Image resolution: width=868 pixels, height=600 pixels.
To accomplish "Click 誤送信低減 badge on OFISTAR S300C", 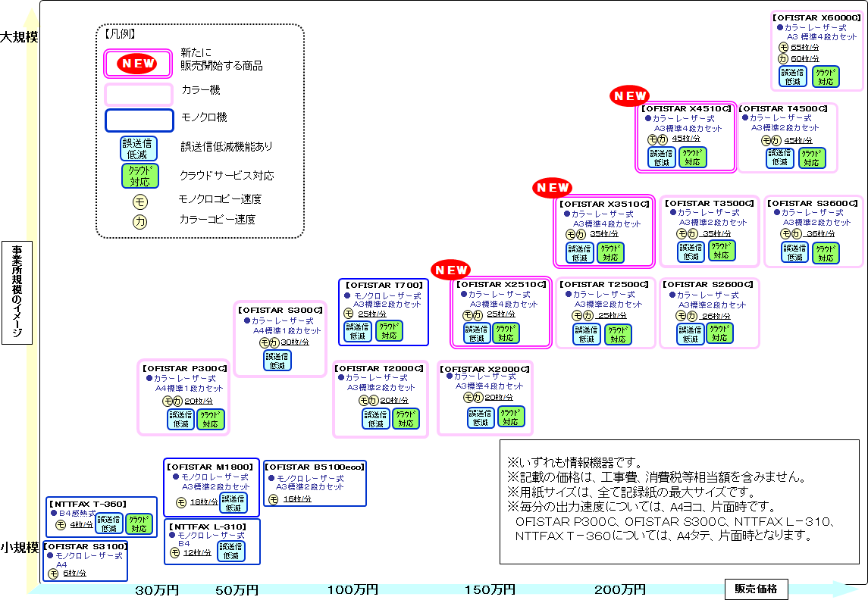I will pos(277,361).
